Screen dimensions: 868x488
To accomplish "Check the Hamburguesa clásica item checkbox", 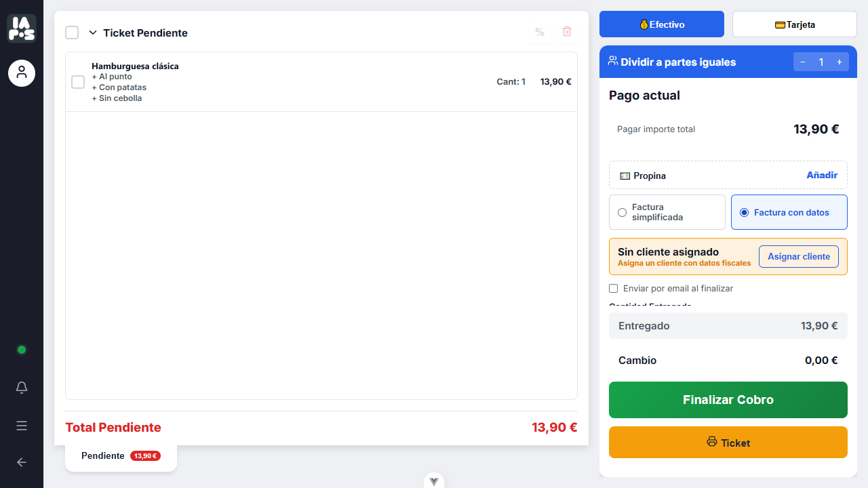I will click(x=78, y=82).
